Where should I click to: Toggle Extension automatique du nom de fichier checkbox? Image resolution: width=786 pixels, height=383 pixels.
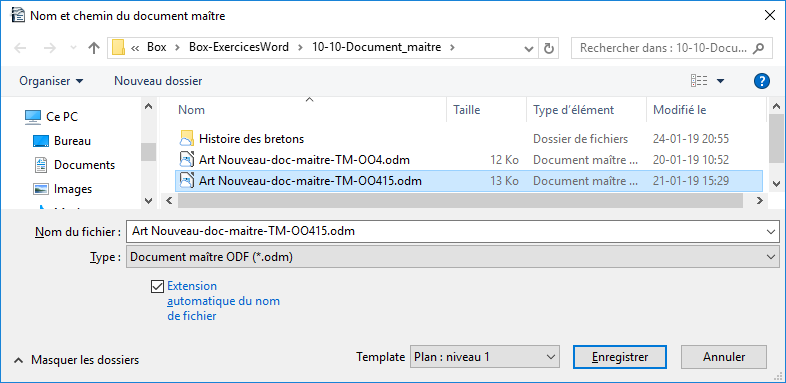click(x=157, y=286)
